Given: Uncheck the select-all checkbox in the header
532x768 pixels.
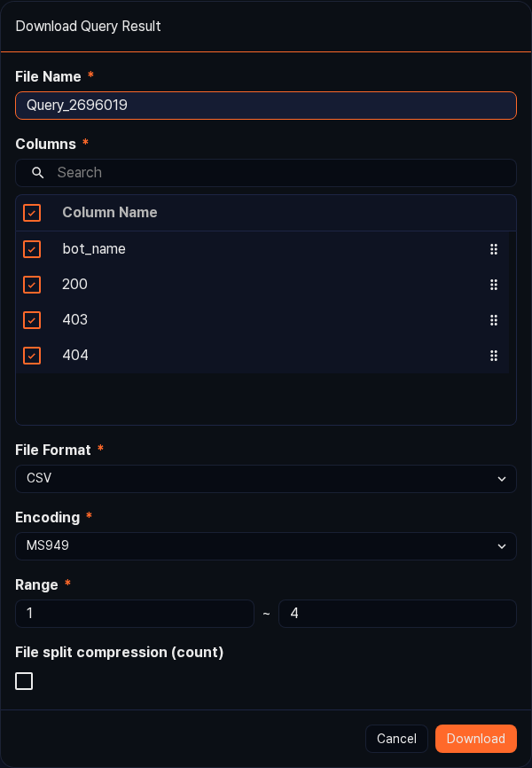Looking at the screenshot, I should 32,213.
